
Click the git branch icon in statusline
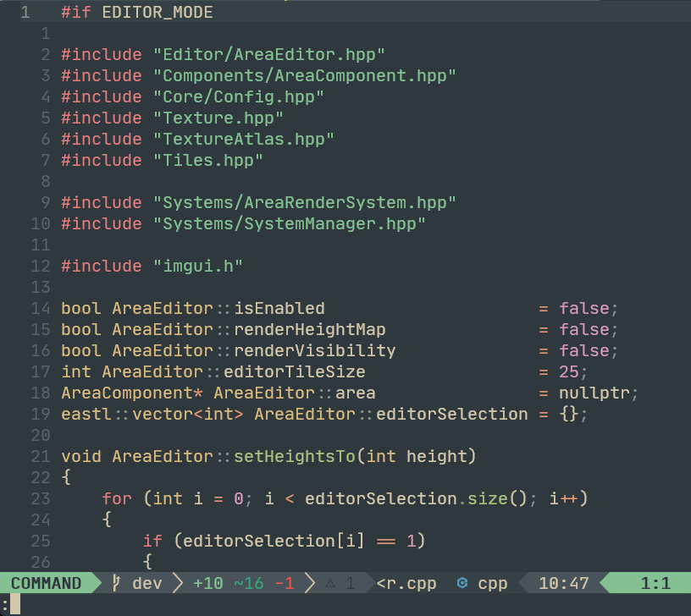pos(116,583)
